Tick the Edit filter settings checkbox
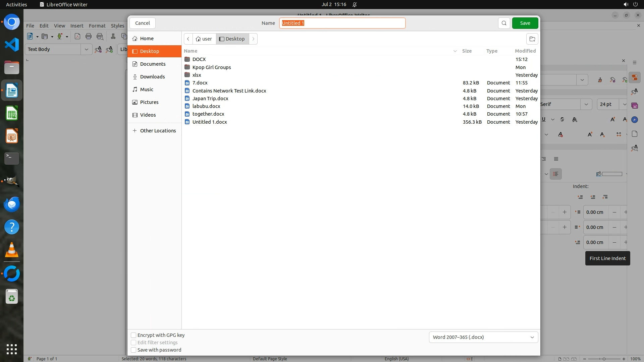This screenshot has width=644, height=362. (x=133, y=343)
